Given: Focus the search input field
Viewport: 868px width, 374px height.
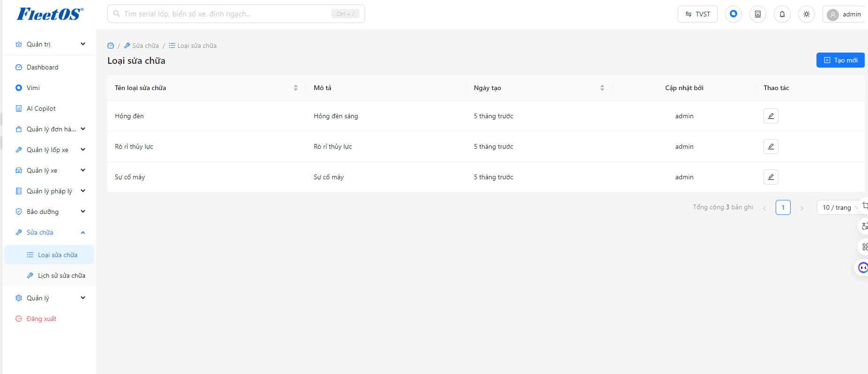Looking at the screenshot, I should (236, 14).
